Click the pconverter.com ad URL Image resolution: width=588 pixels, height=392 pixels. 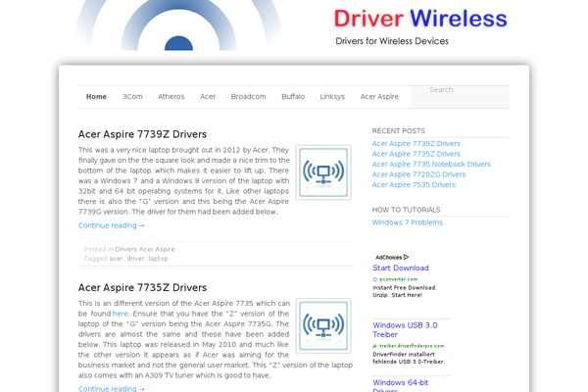398,279
